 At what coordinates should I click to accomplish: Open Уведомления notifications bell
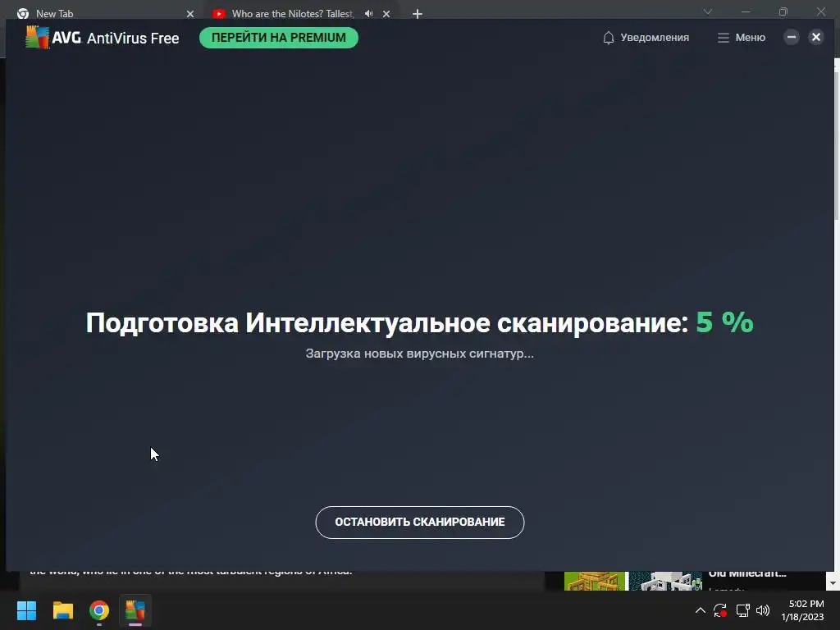646,38
